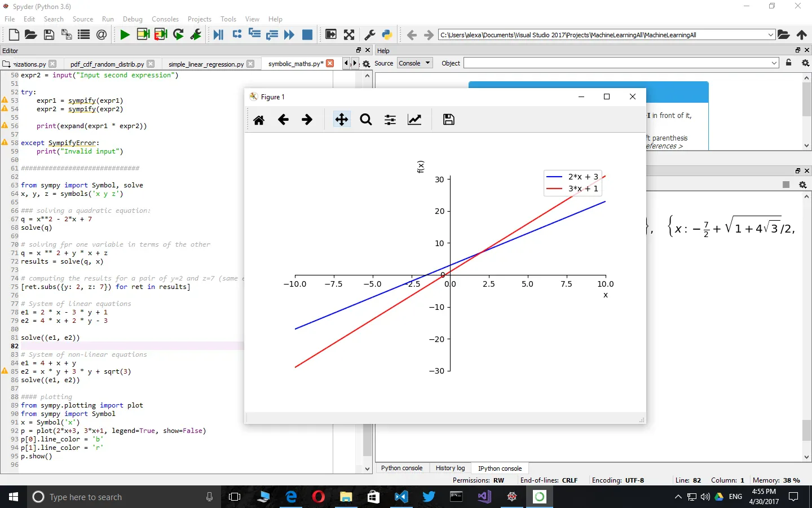Viewport: 812px width, 508px height.
Task: Open the Help Source Console dropdown
Action: click(x=415, y=63)
